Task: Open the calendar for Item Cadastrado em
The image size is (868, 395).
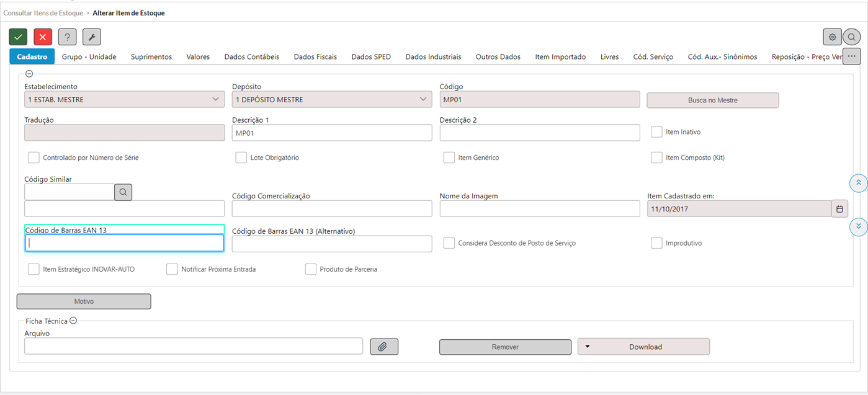Action: tap(839, 209)
